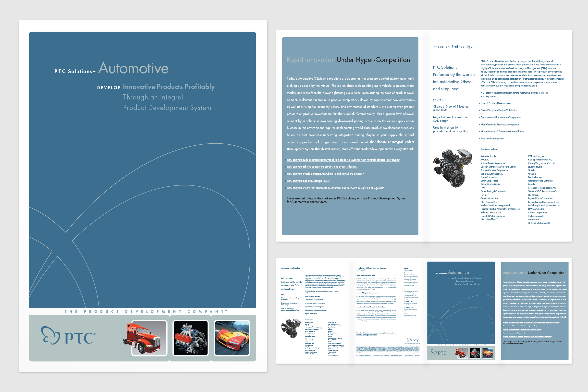Click the 'Maximization of Commonality and Reuse' bullet in the top spread
The width and height of the screenshot is (588, 392).
[501, 132]
